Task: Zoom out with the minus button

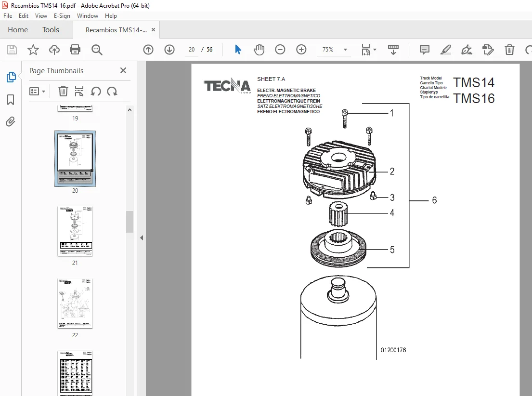Action: click(280, 50)
